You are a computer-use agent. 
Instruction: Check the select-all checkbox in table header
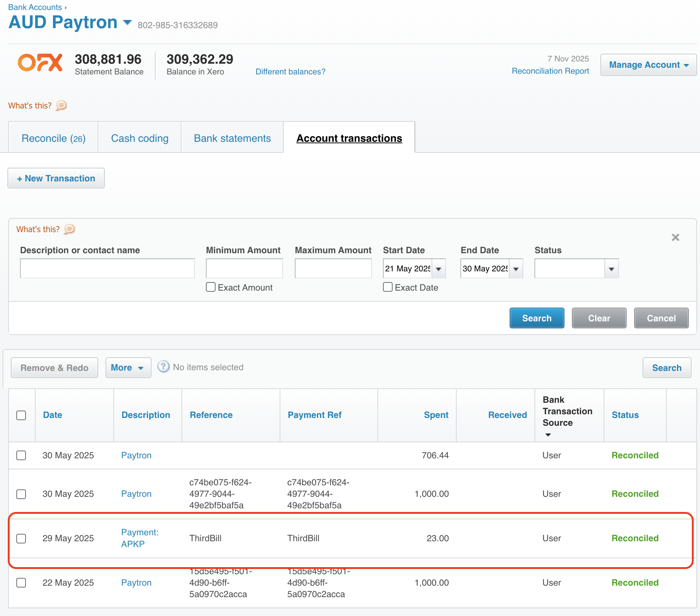pyautogui.click(x=21, y=415)
